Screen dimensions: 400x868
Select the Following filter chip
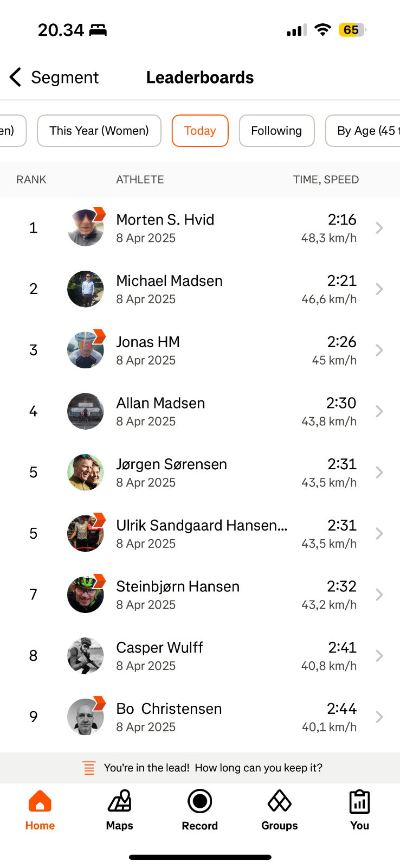point(276,131)
